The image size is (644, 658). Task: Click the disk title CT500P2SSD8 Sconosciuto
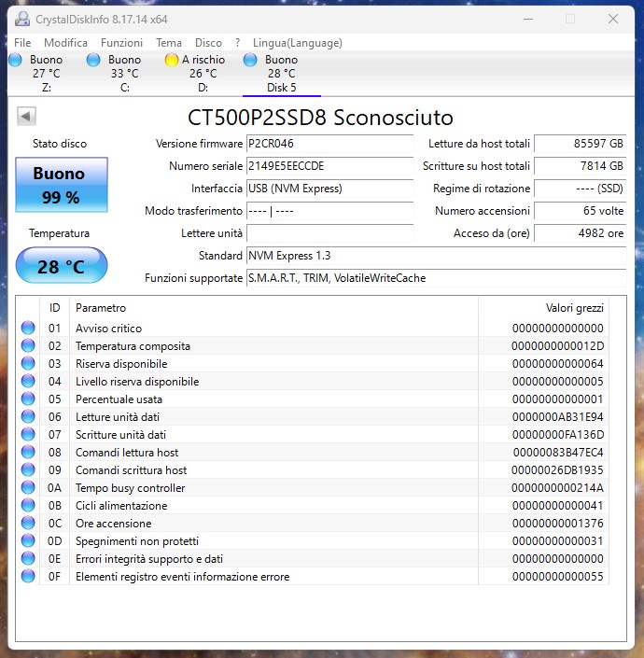pyautogui.click(x=320, y=118)
